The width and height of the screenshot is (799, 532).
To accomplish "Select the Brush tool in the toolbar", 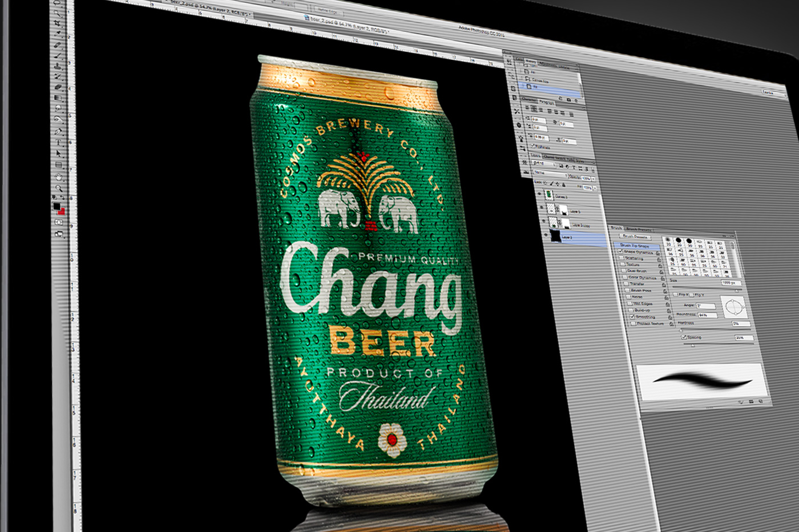I will (58, 55).
